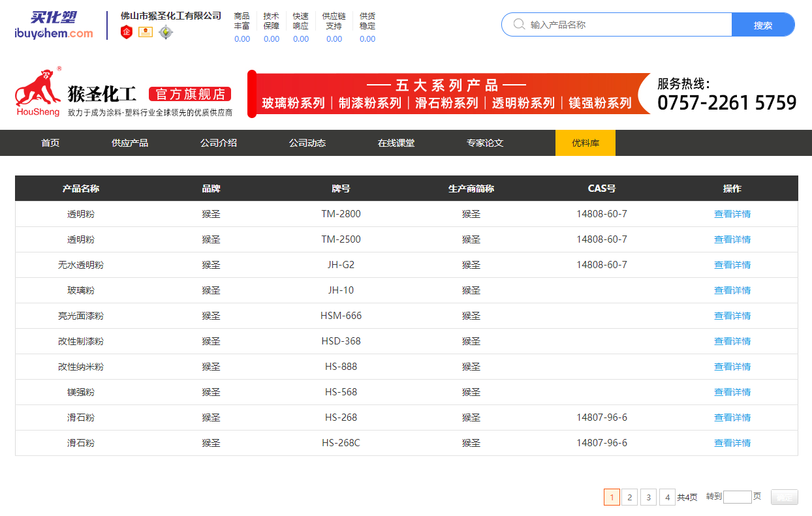Click the gray 确定 confirm button
812x516 pixels.
tap(785, 497)
